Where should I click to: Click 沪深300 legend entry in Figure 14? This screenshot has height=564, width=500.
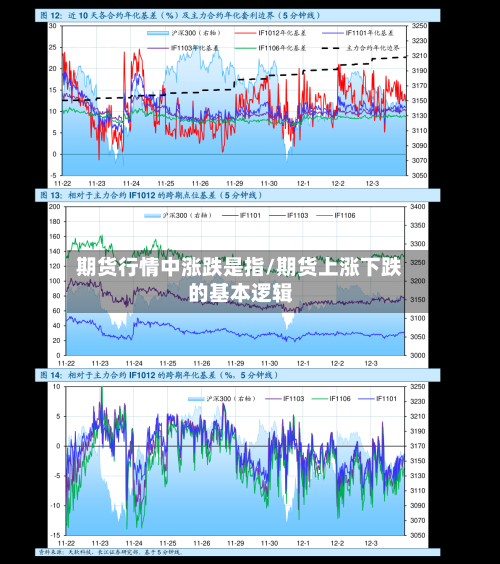tap(222, 399)
